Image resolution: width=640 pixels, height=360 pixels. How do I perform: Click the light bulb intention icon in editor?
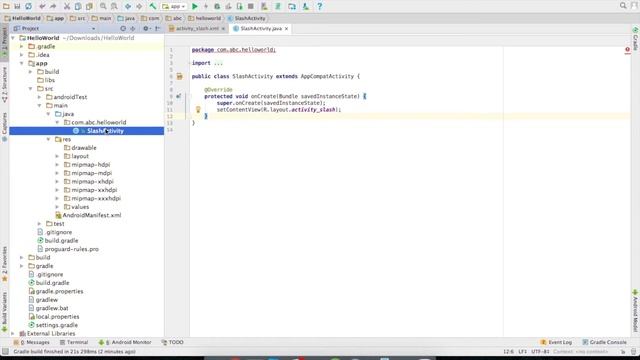[198, 109]
